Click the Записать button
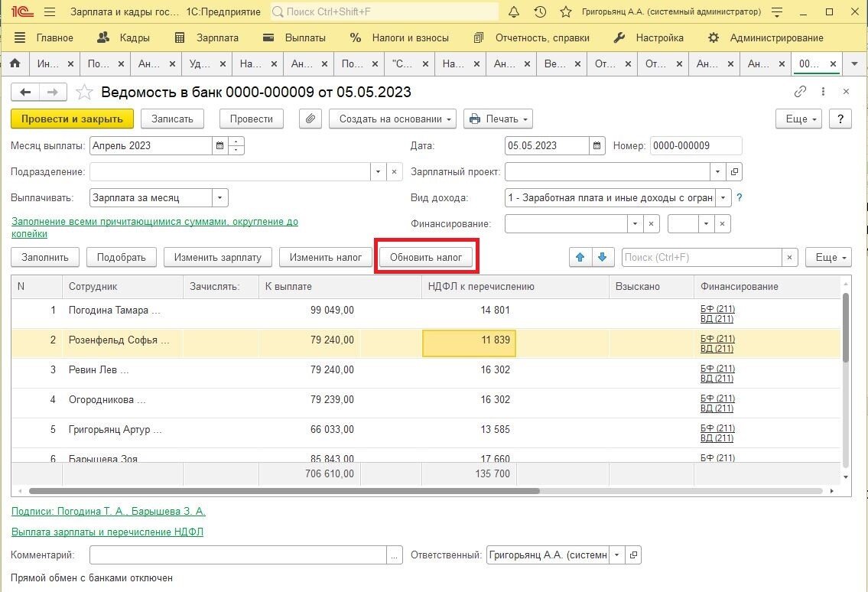The image size is (868, 592). [172, 119]
